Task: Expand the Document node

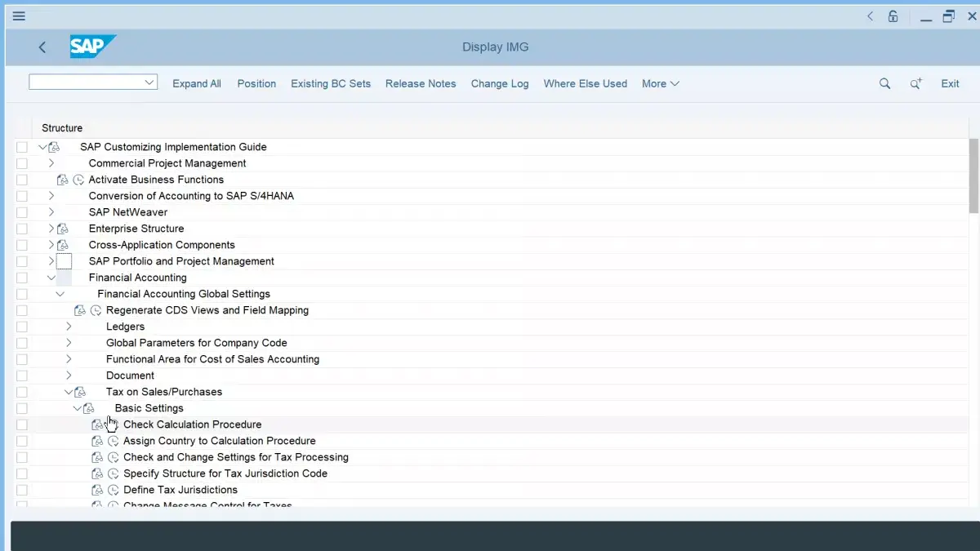Action: [69, 375]
